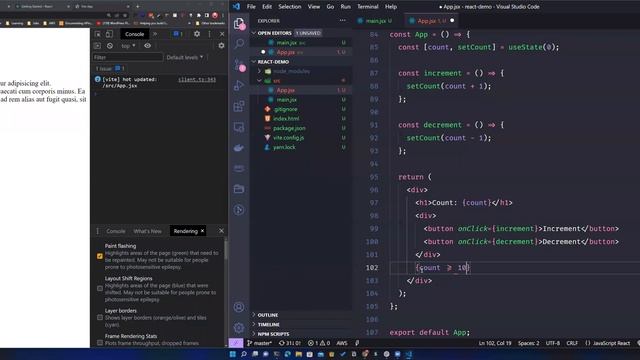Click the console Filter input field

(128, 58)
